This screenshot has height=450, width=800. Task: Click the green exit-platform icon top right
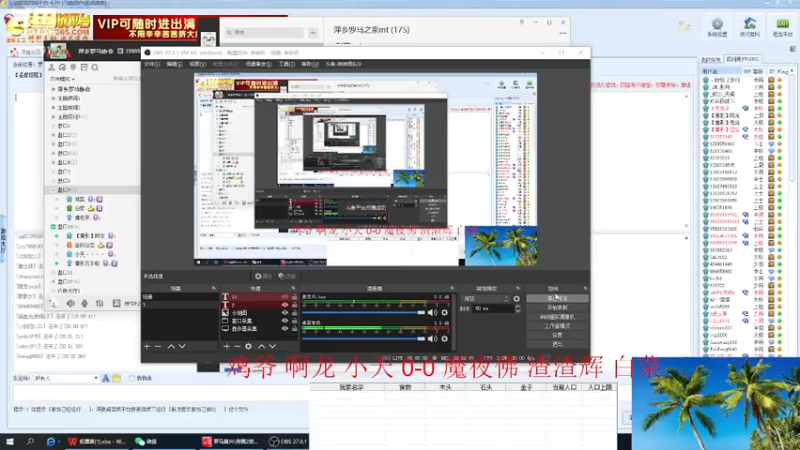point(782,28)
